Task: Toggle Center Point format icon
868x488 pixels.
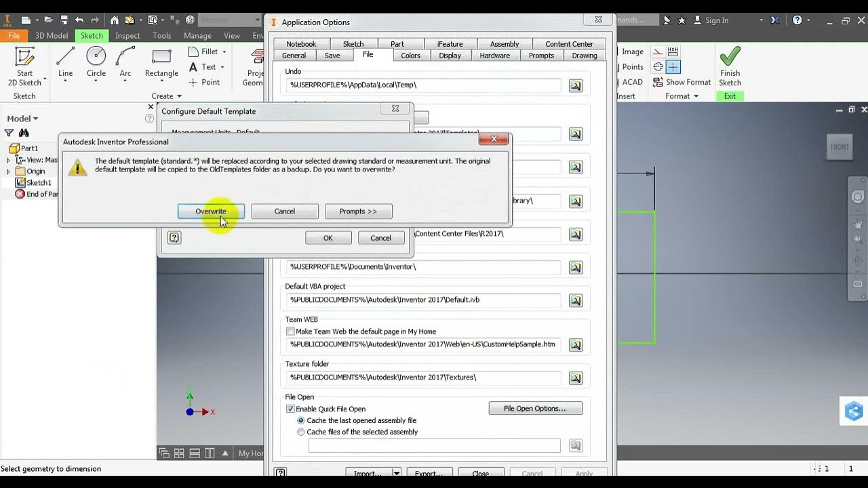Action: pyautogui.click(x=673, y=66)
